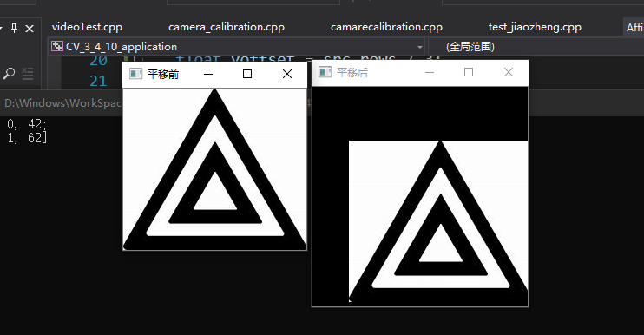
Task: Switch to camarecalibration.cpp tab
Action: coord(386,27)
